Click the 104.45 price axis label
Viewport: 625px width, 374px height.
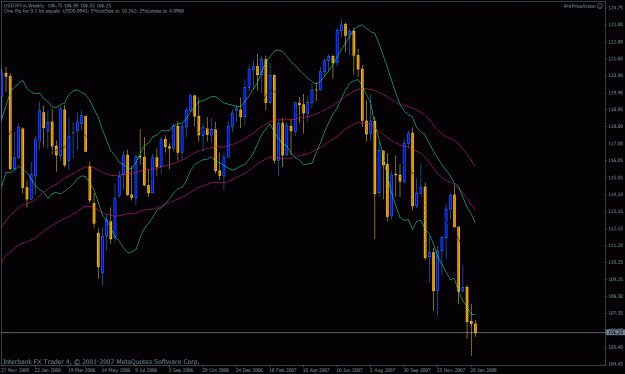click(615, 364)
